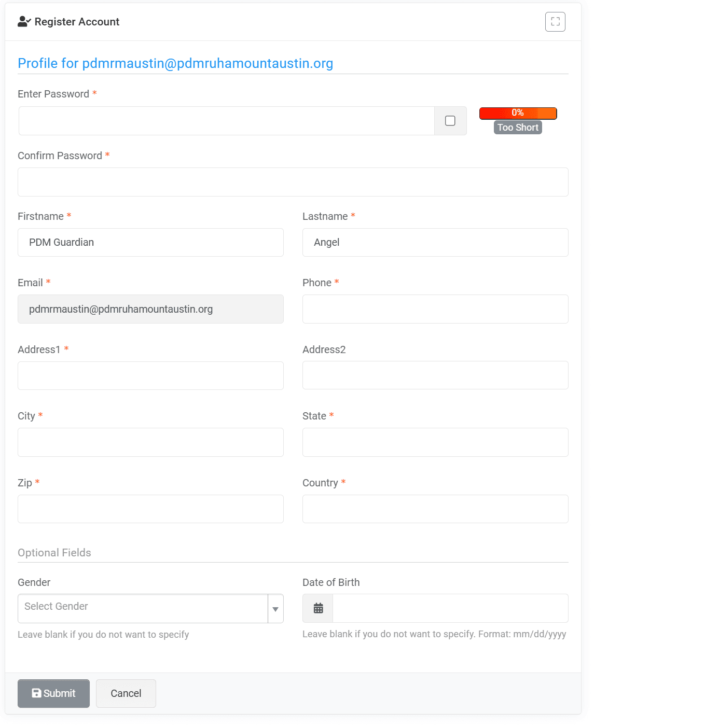The image size is (705, 728).
Task: Focus the City input field
Action: click(150, 442)
